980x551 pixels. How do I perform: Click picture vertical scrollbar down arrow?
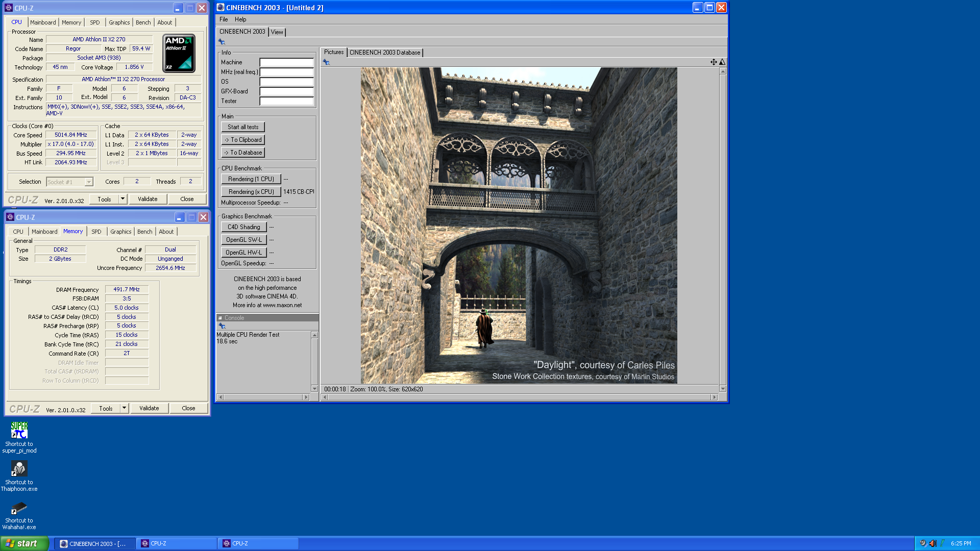[723, 389]
